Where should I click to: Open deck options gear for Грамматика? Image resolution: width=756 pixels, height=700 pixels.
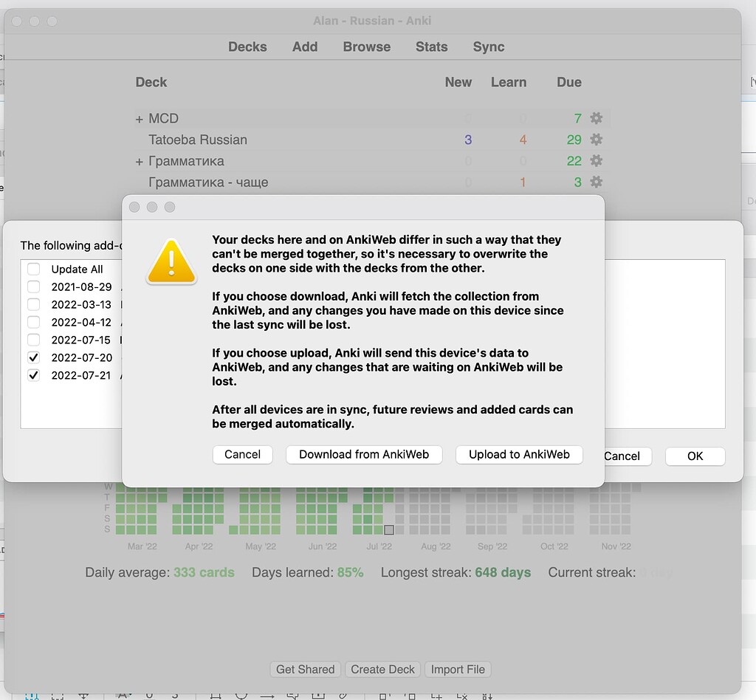596,161
